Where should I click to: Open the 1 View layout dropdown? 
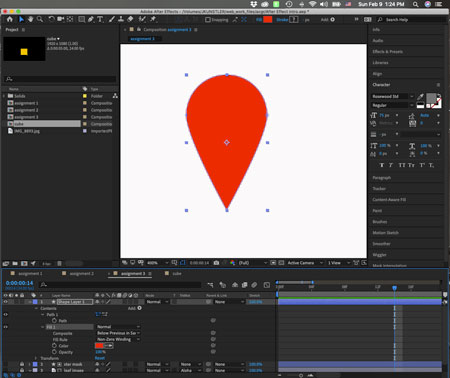(x=338, y=263)
